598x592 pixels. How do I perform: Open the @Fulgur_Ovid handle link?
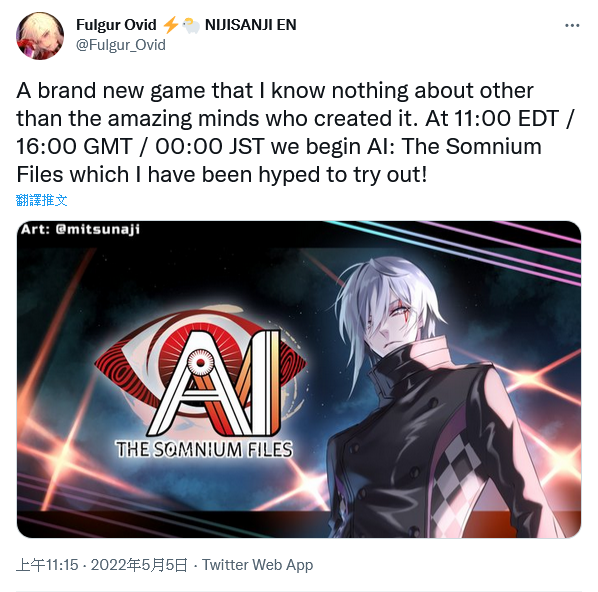pos(121,45)
